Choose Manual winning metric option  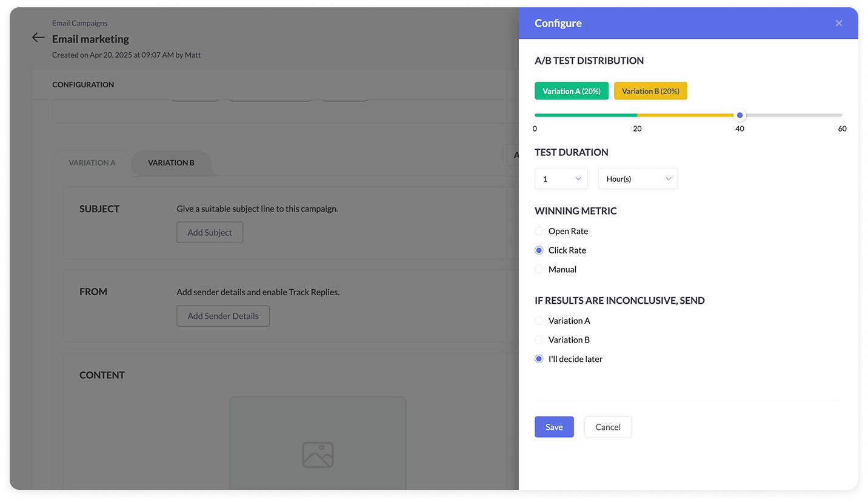[539, 270]
